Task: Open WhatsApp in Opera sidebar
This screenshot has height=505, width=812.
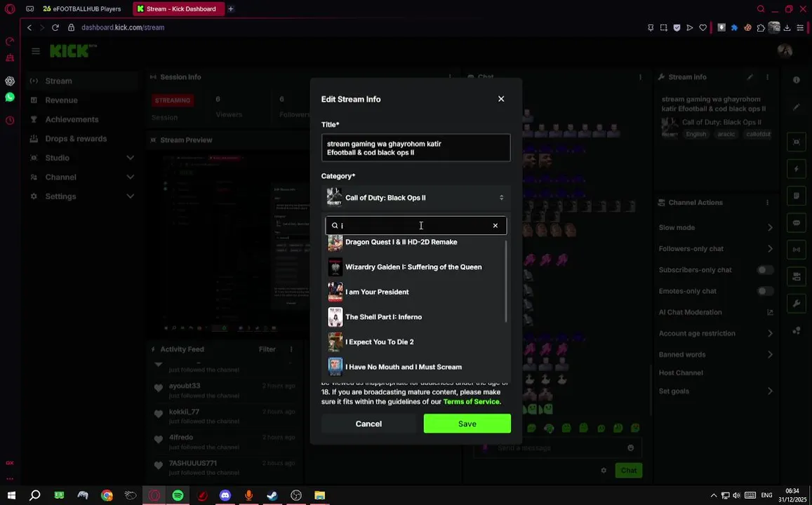Action: tap(10, 97)
